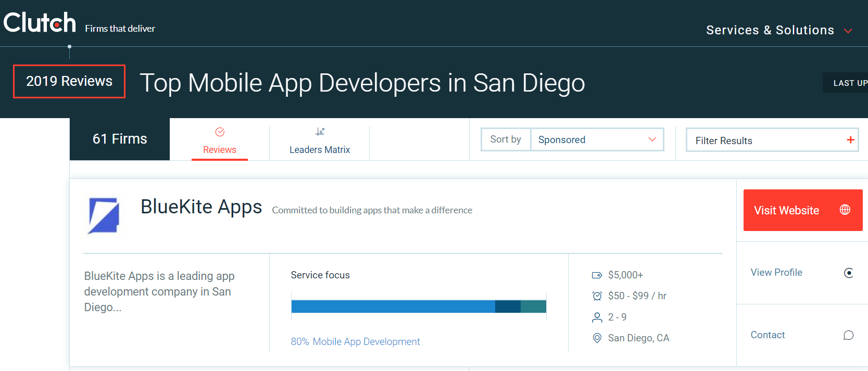Click the Firms that deliver tagline
Screen dimensions: 868x371
pyautogui.click(x=120, y=29)
